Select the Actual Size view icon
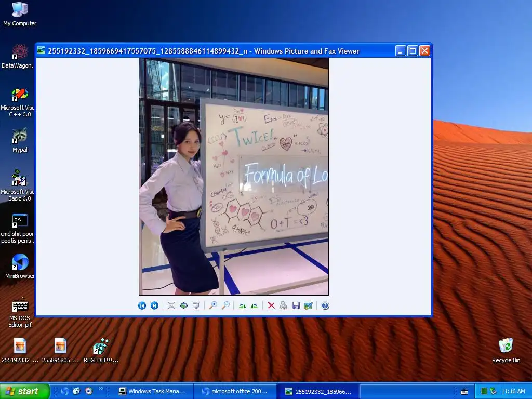Screen dimensions: 532x399 tap(183, 305)
